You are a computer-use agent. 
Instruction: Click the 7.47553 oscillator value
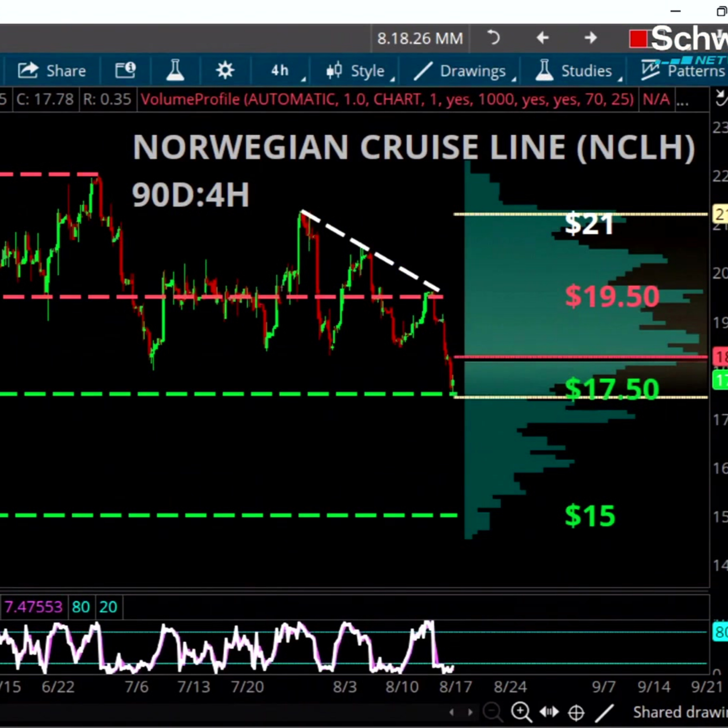click(33, 607)
